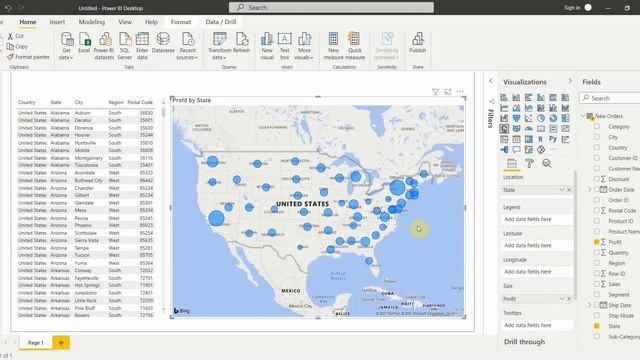Check the City field checkbox
The image size is (640, 360).
(x=597, y=137)
